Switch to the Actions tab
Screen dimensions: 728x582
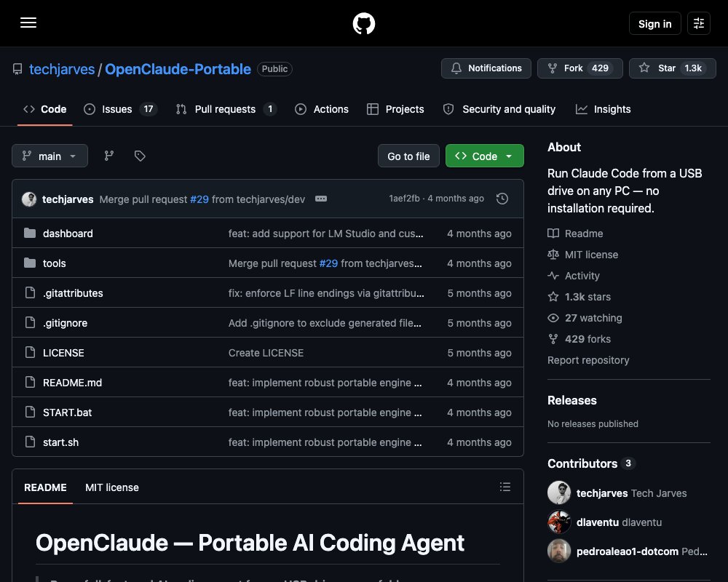pyautogui.click(x=322, y=109)
